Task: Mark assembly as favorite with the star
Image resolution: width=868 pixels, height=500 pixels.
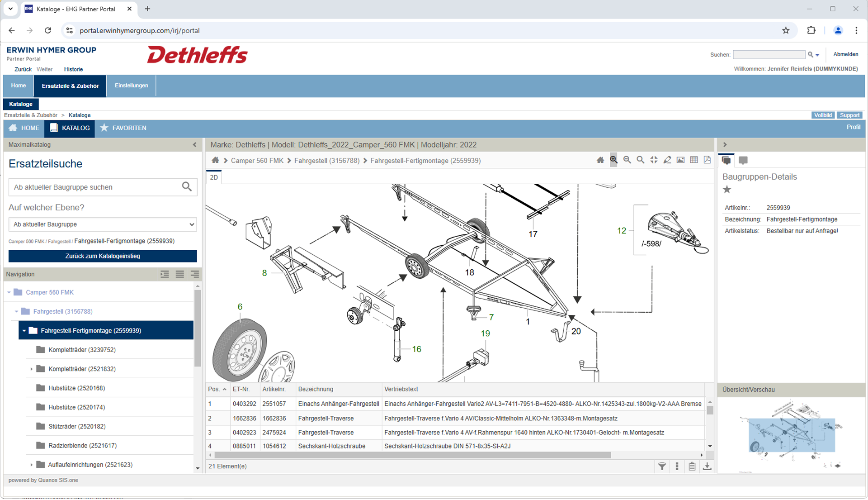Action: click(727, 190)
